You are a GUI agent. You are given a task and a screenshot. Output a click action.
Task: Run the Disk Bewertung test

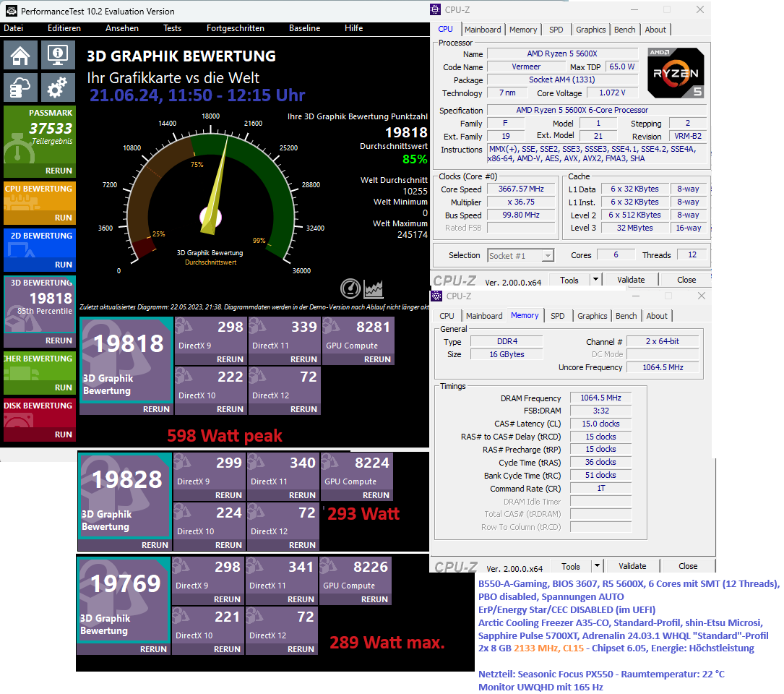point(63,434)
